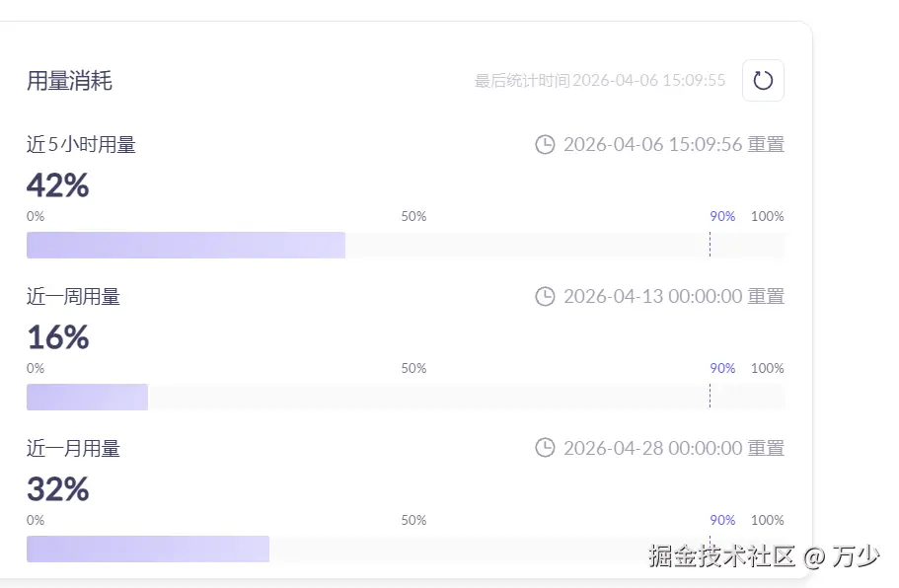Click the refresh usage statistics icon
This screenshot has width=899, height=588.
point(763,81)
